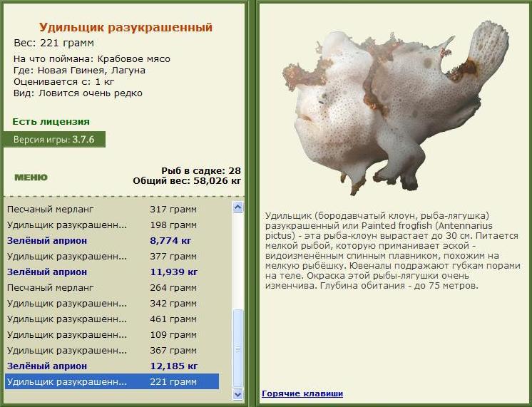Click the frogfish description paragraph
Viewport: 532px width, 407px height.
[392, 251]
